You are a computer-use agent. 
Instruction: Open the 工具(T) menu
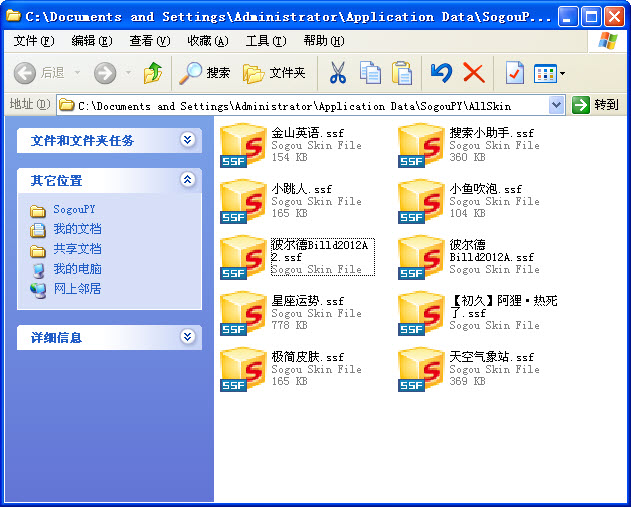click(x=266, y=41)
